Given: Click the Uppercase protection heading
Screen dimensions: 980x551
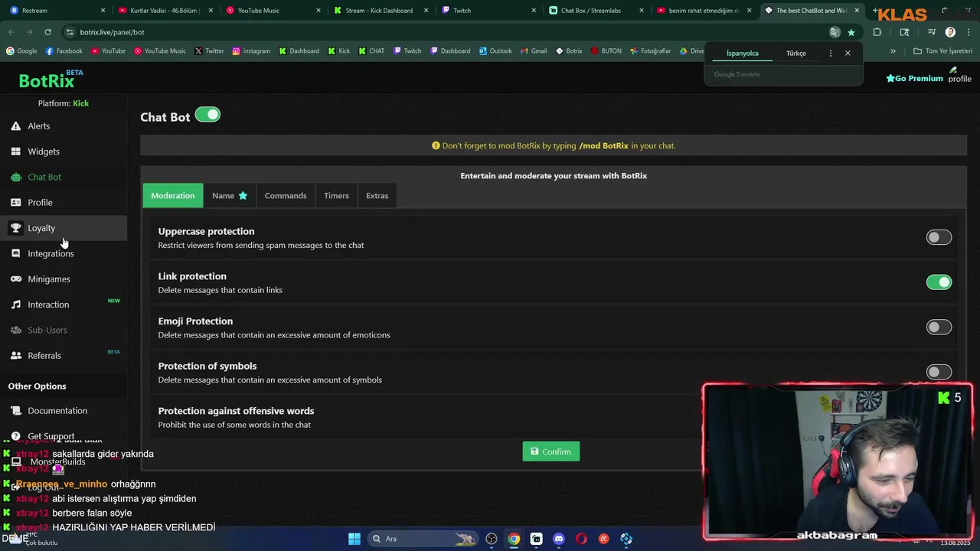Looking at the screenshot, I should [206, 231].
